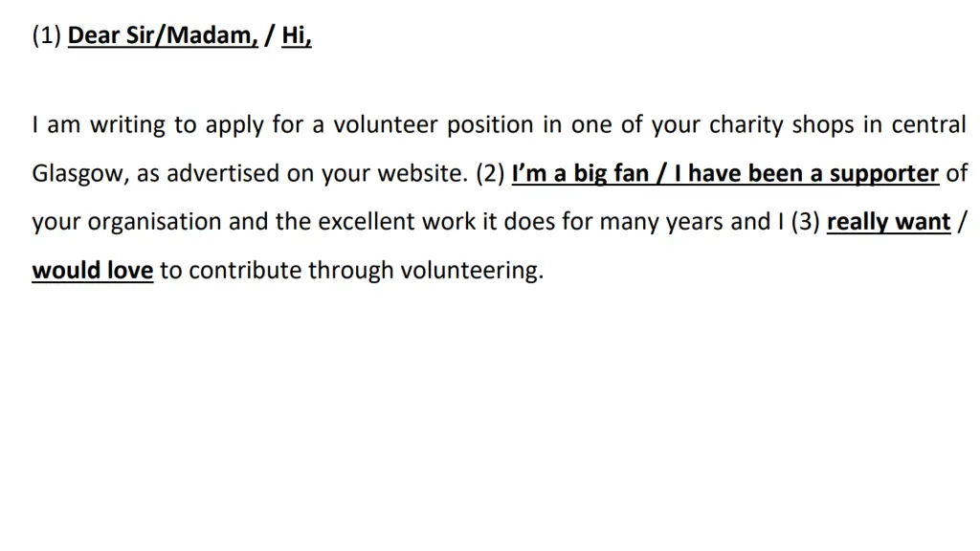Choose the underlined "Hi," greeting option
The image size is (980, 551).
(x=297, y=35)
